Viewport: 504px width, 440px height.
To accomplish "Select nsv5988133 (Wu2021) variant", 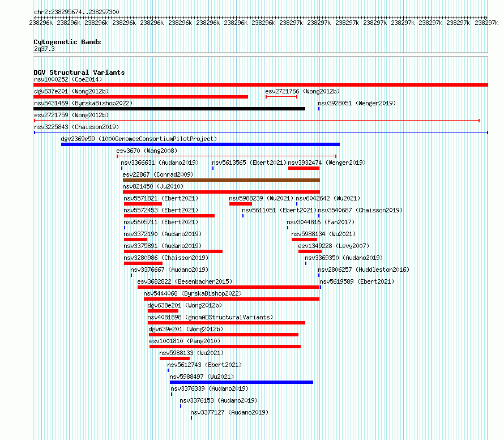I will (x=191, y=353).
